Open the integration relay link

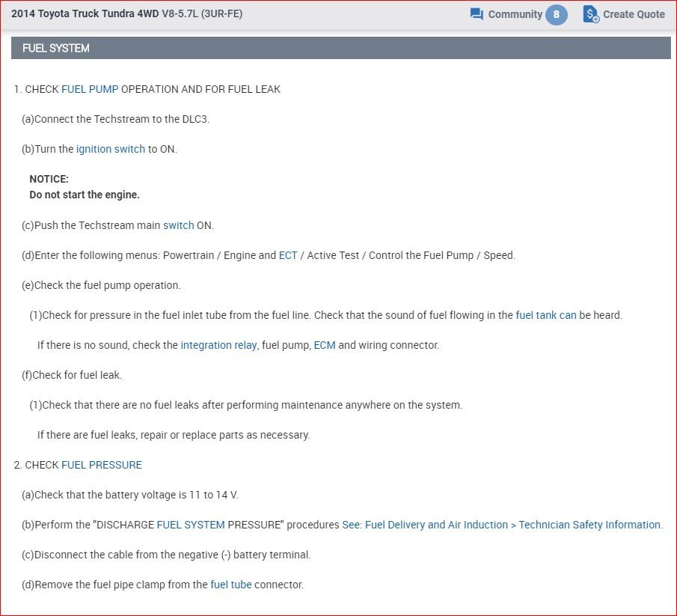pos(218,345)
